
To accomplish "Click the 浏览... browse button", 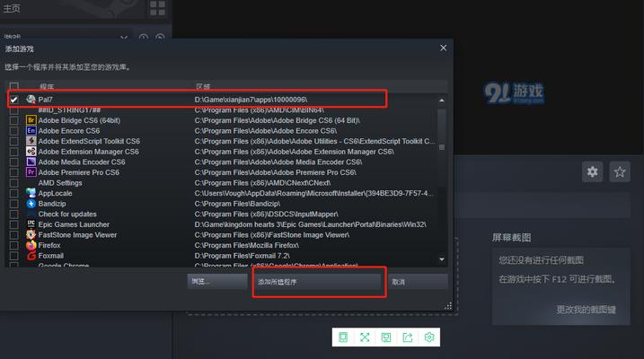I will click(217, 282).
